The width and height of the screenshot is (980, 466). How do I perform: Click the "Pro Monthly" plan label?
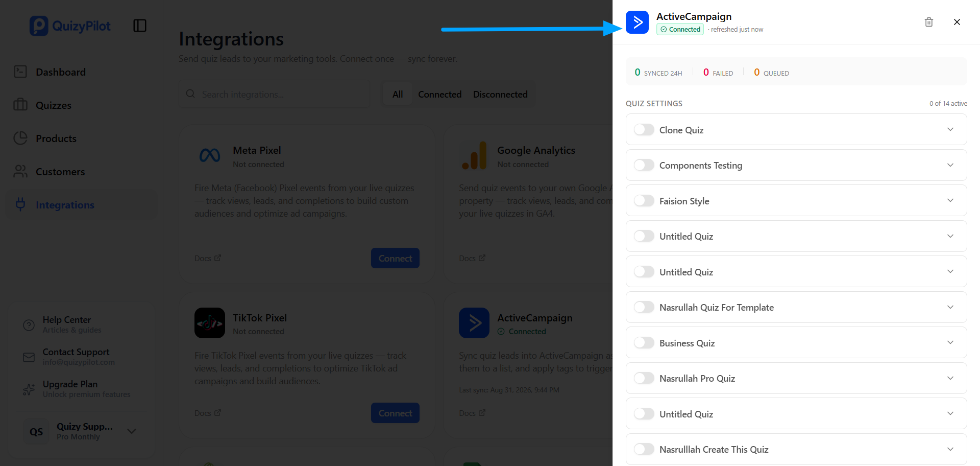coord(78,437)
